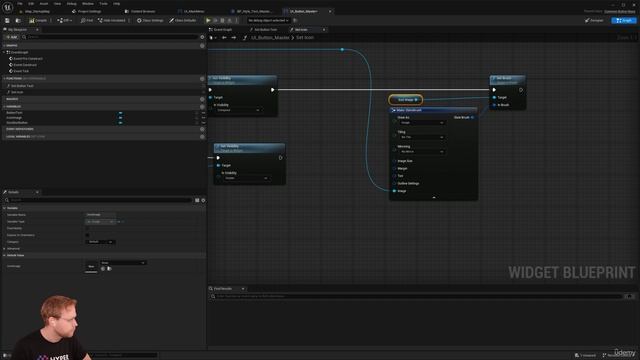The image size is (640, 360).
Task: Select the Get Image variable node
Action: (x=405, y=100)
